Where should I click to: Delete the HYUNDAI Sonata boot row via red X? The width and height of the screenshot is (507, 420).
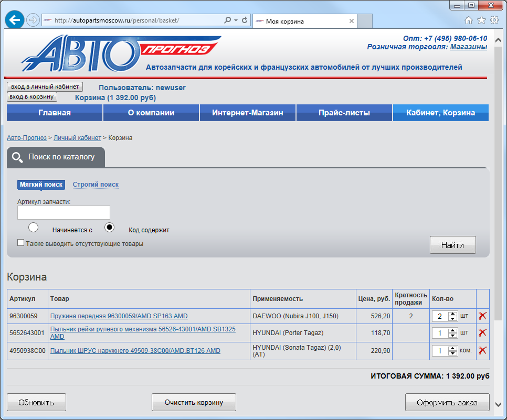click(x=482, y=350)
